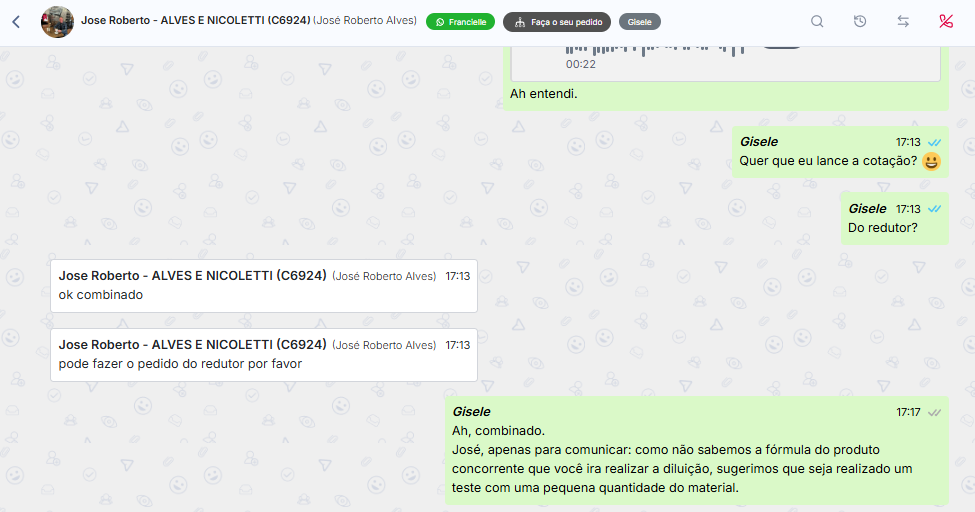Open Jose Roberto's profile picture
This screenshot has height=512, width=975.
point(57,22)
